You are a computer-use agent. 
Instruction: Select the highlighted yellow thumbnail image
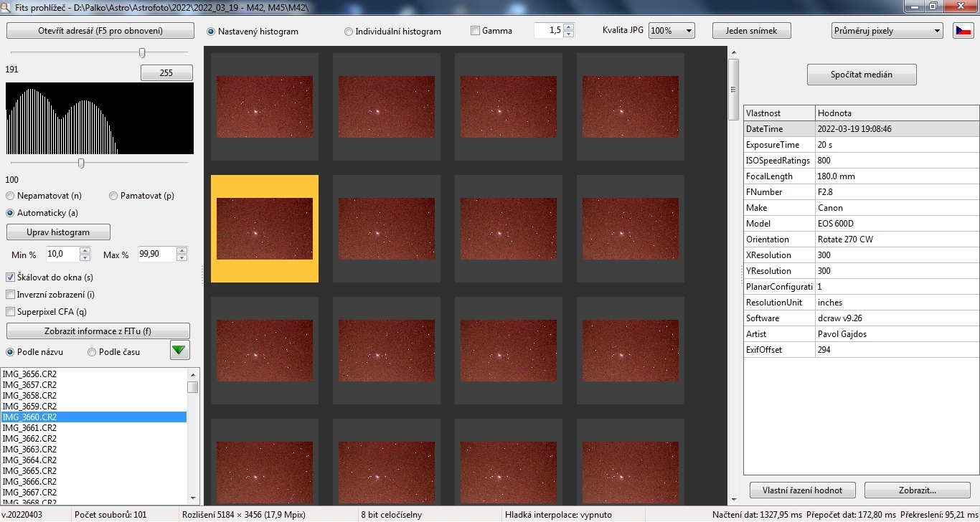pyautogui.click(x=265, y=229)
